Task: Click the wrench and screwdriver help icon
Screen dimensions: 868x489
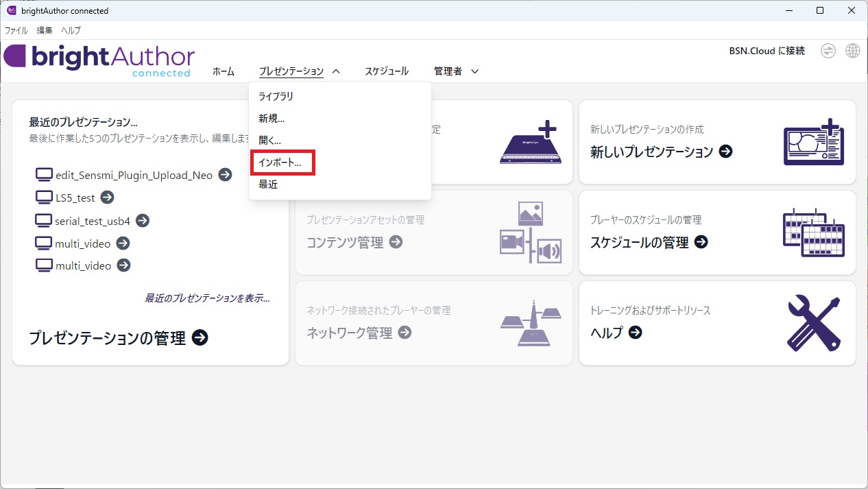Action: (813, 323)
